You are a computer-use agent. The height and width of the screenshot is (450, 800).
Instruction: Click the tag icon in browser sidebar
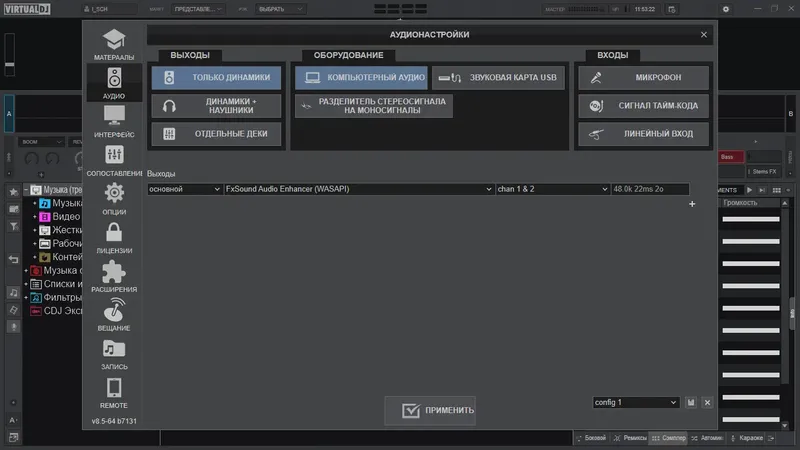point(14,310)
